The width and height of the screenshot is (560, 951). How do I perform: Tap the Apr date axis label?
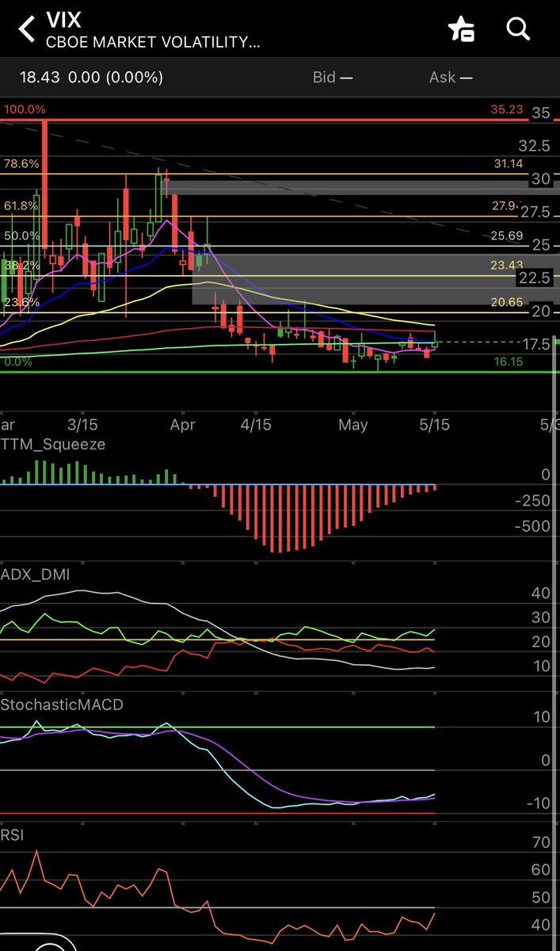pos(183,425)
